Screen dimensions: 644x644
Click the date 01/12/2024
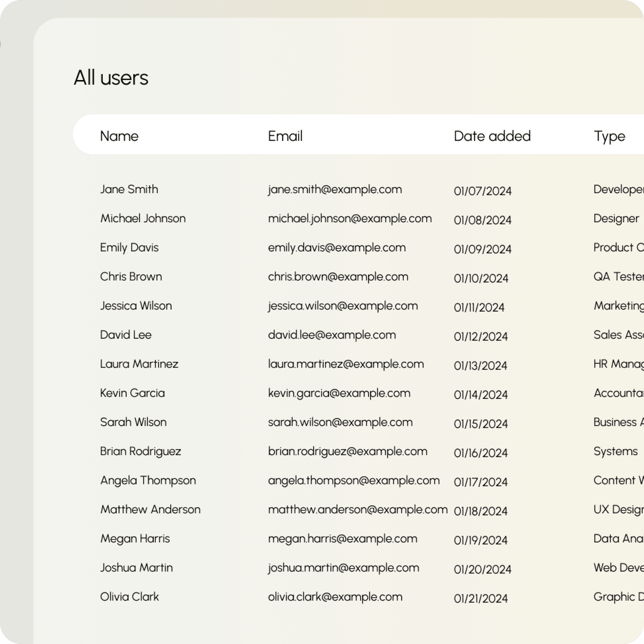coord(481,336)
